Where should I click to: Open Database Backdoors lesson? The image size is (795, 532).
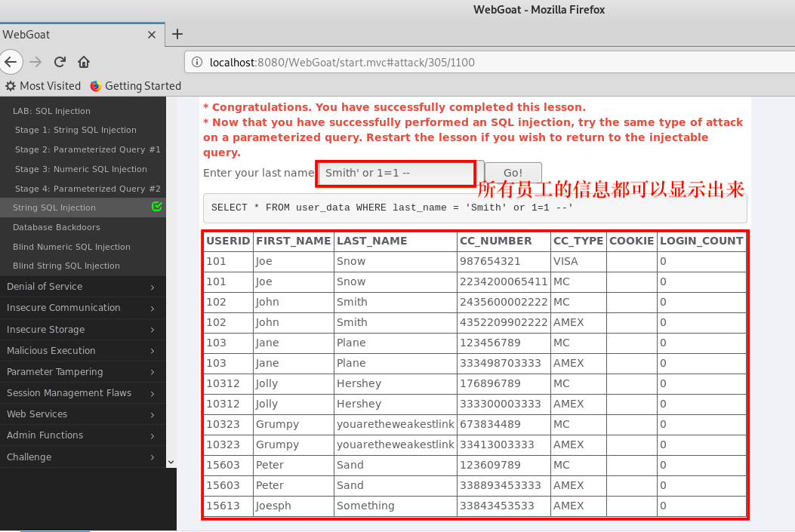(x=57, y=227)
